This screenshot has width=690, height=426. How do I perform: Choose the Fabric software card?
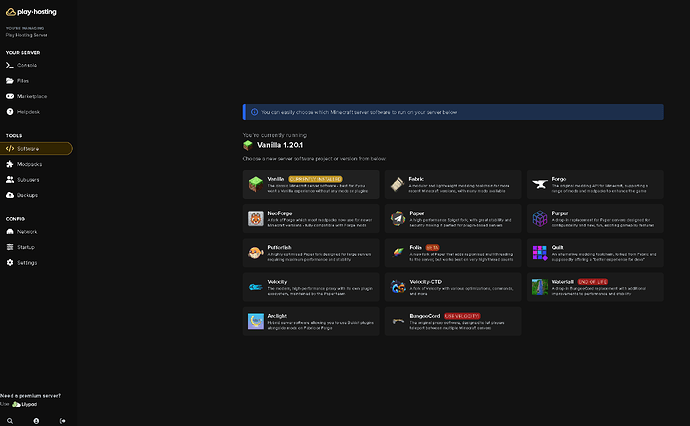(x=453, y=184)
